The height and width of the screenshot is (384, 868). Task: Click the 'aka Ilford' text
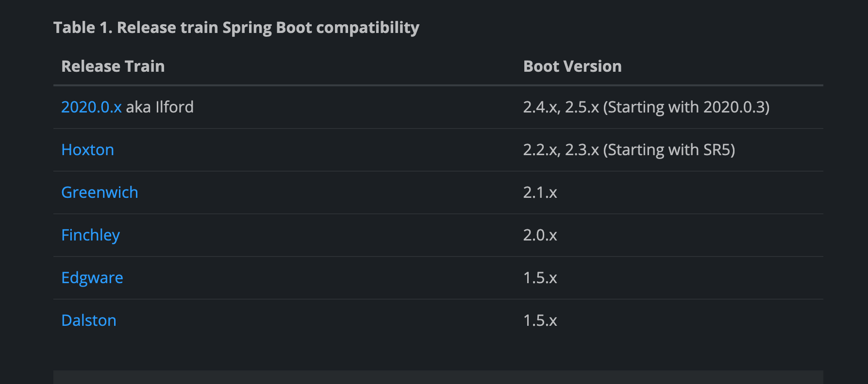pos(160,107)
